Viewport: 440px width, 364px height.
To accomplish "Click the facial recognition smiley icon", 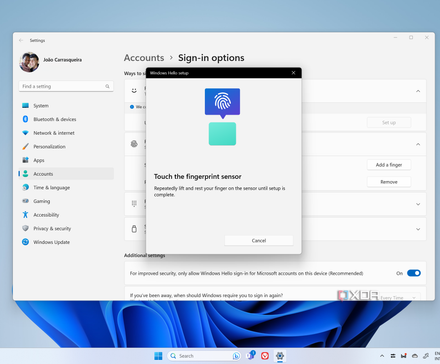I will click(134, 91).
